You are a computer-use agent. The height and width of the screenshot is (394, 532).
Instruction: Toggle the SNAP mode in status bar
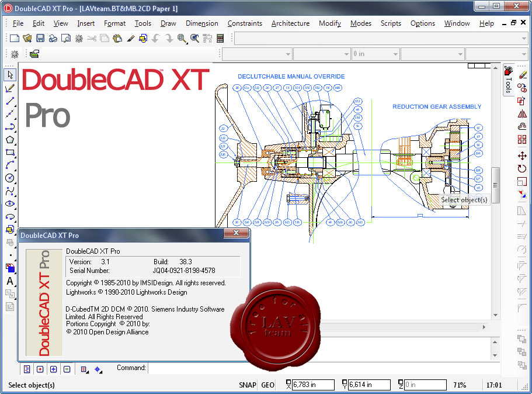pyautogui.click(x=248, y=385)
